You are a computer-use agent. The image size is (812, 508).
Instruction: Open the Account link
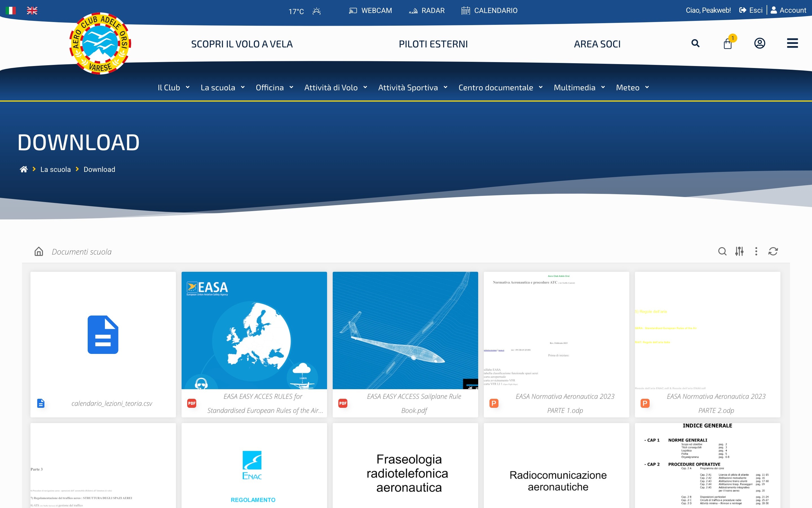789,10
